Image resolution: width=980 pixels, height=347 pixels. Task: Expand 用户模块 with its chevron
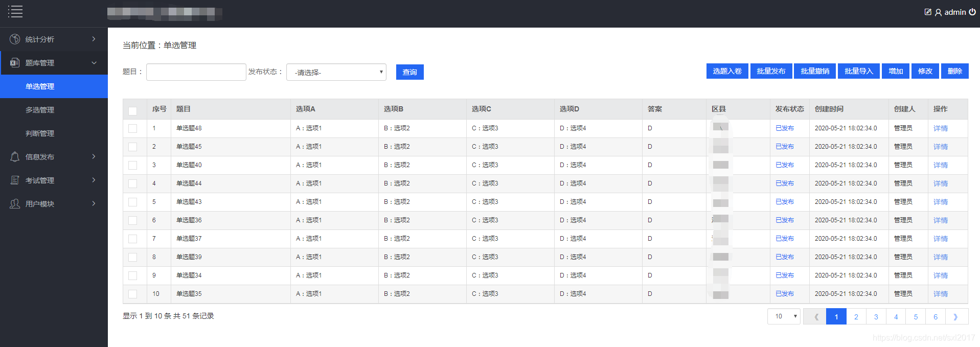(x=94, y=203)
